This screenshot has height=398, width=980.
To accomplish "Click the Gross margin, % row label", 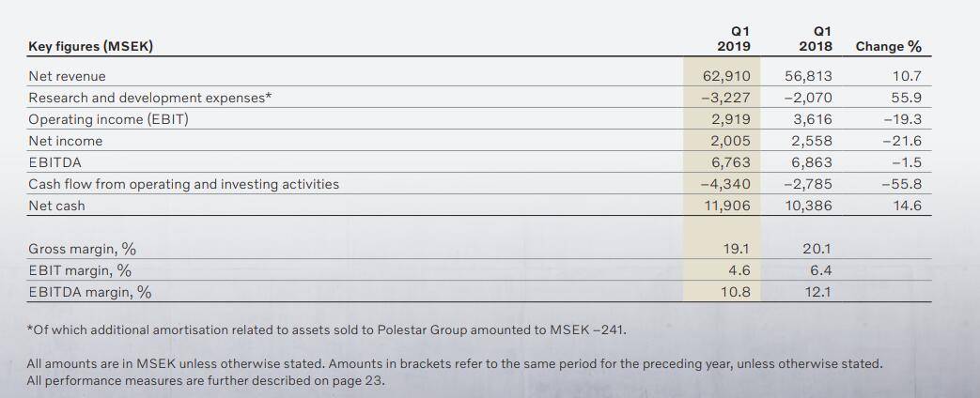I will tap(83, 249).
